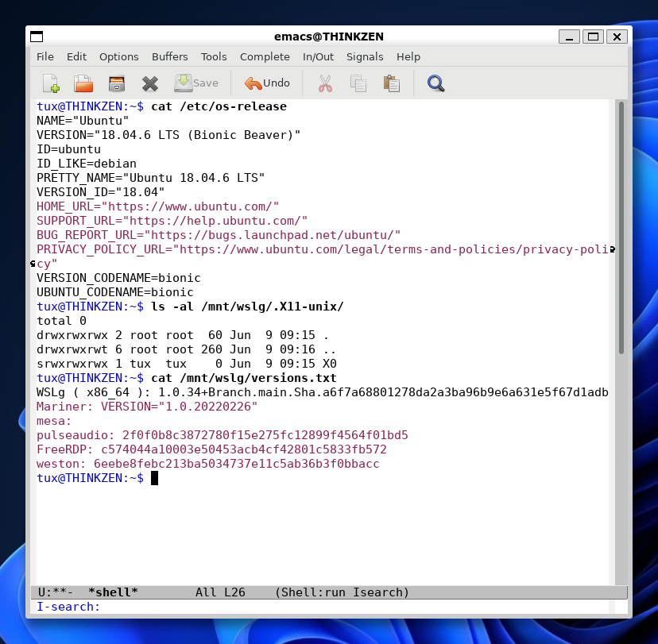Click the Save toolbar icon
The width and height of the screenshot is (658, 644).
[x=196, y=83]
